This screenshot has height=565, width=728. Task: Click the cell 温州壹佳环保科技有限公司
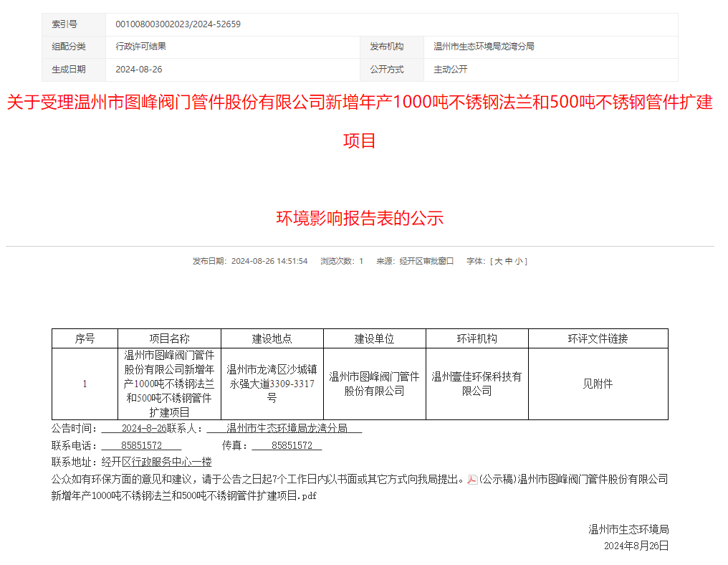[476, 384]
